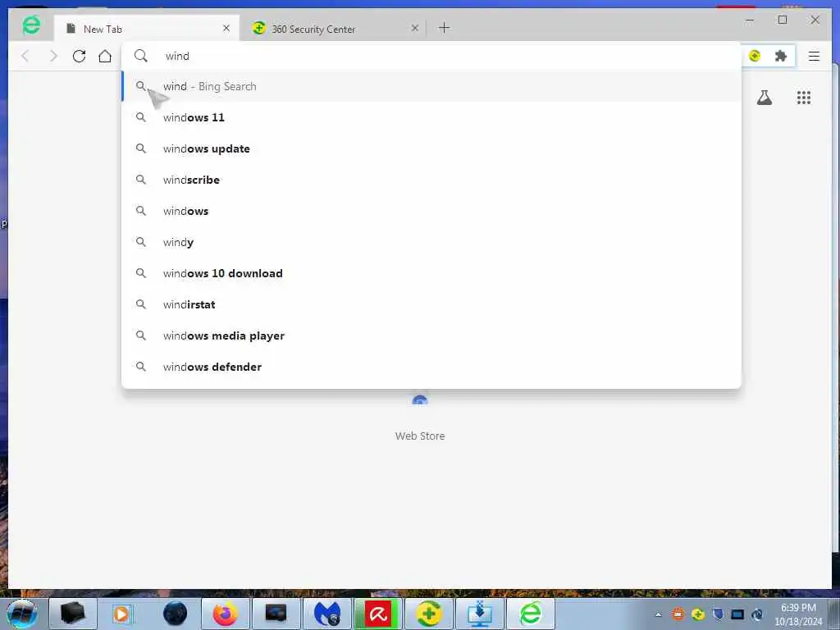This screenshot has width=840, height=630.
Task: Click the yellow 360 tray icon
Action: click(x=698, y=614)
